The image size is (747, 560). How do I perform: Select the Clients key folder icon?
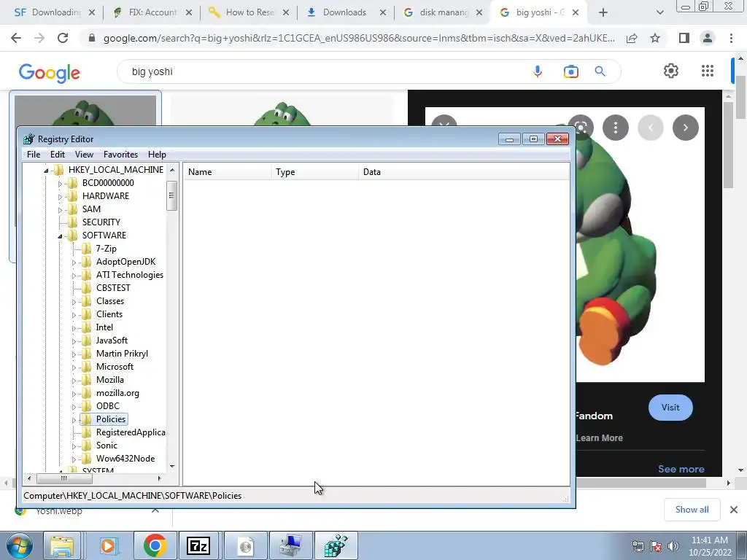click(86, 314)
